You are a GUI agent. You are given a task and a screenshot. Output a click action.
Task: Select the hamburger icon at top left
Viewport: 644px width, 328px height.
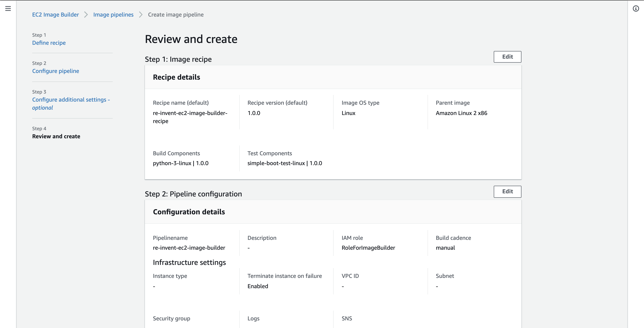[8, 8]
